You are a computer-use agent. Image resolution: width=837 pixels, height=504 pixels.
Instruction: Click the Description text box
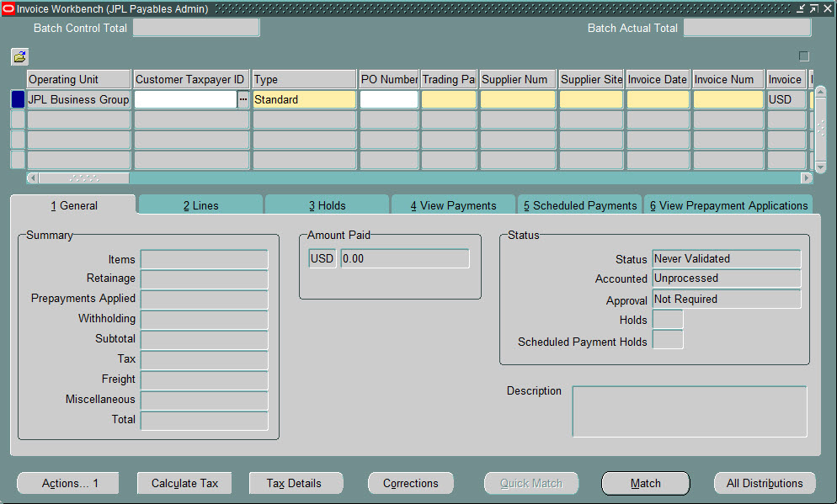pos(689,411)
